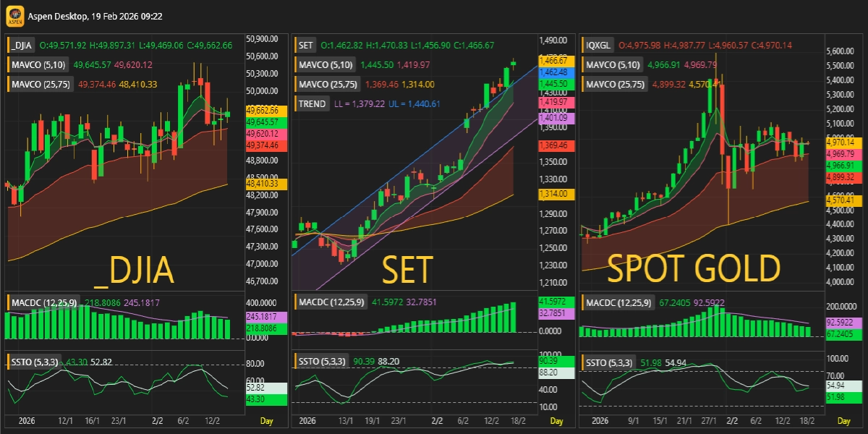Select MACDC (12,25,9) on the SET panel
The width and height of the screenshot is (868, 434).
pos(332,301)
